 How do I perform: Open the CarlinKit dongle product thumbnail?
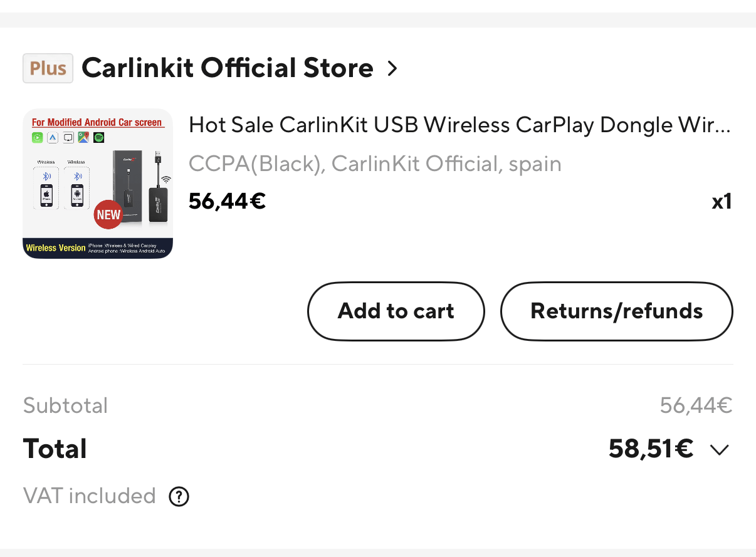coord(98,184)
